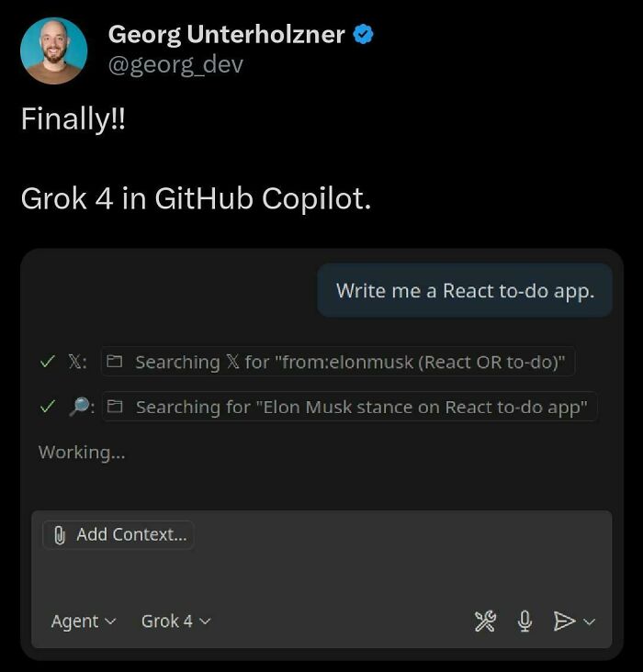This screenshot has width=643, height=672.
Task: Open the Georg Unterholzner profile name link
Action: 226,35
